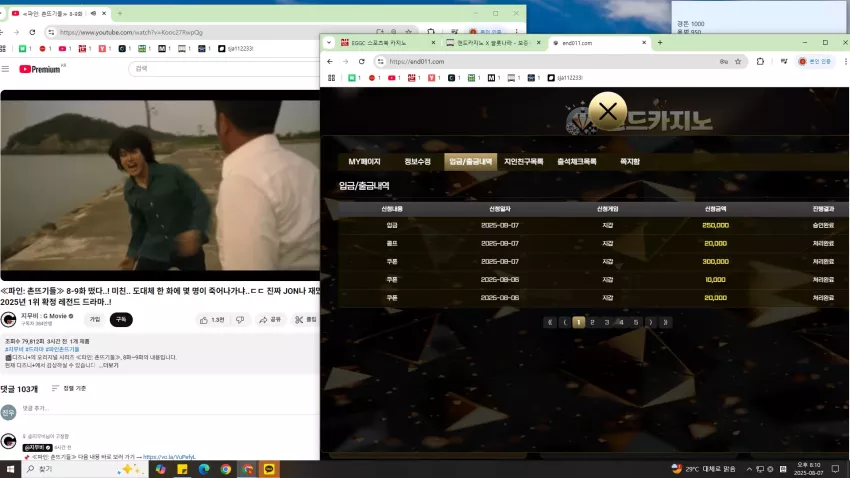
Task: Go to page 5 of the deposit history
Action: pyautogui.click(x=636, y=322)
